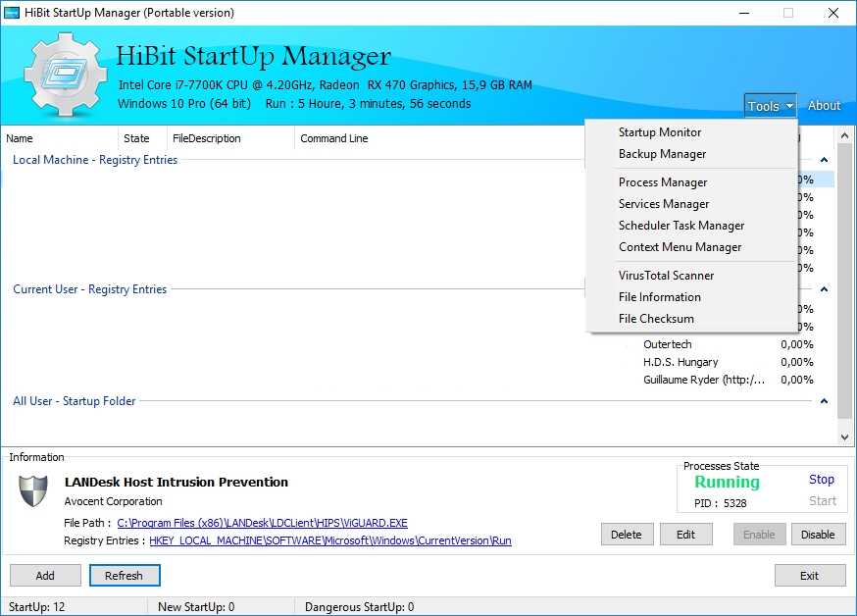Click the greyed-out Start process link
This screenshot has width=857, height=616.
823,500
